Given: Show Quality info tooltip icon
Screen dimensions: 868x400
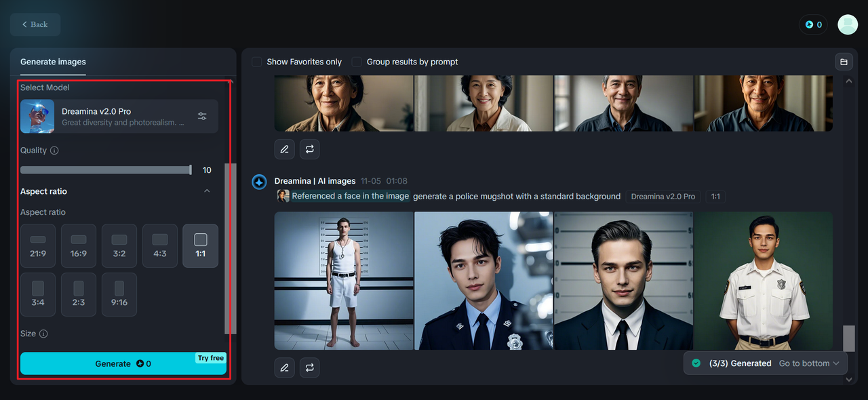Looking at the screenshot, I should click(x=54, y=151).
